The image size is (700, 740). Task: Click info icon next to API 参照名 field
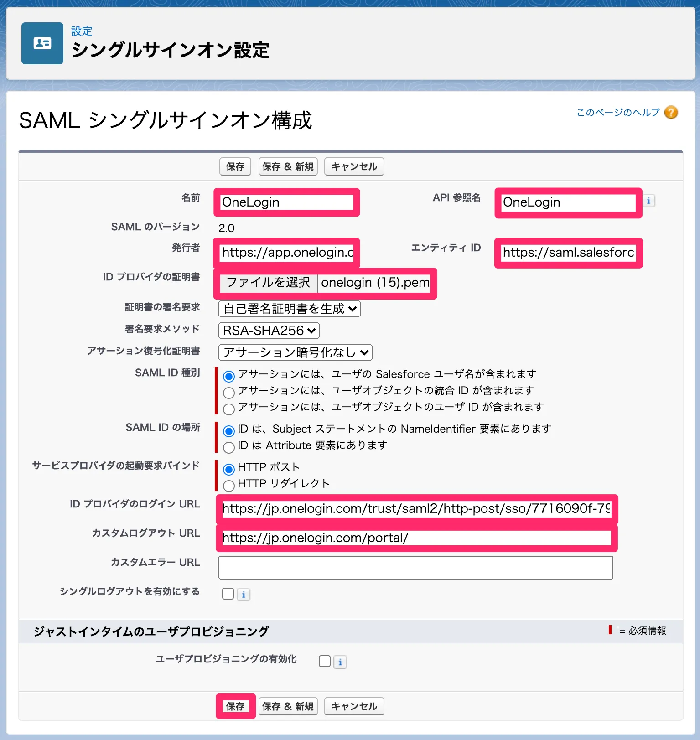[x=648, y=201]
